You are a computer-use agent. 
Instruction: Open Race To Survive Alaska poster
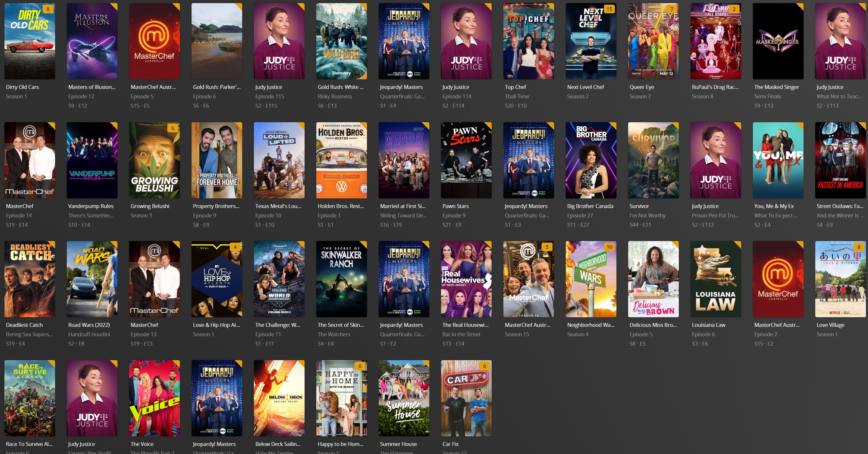coord(30,398)
